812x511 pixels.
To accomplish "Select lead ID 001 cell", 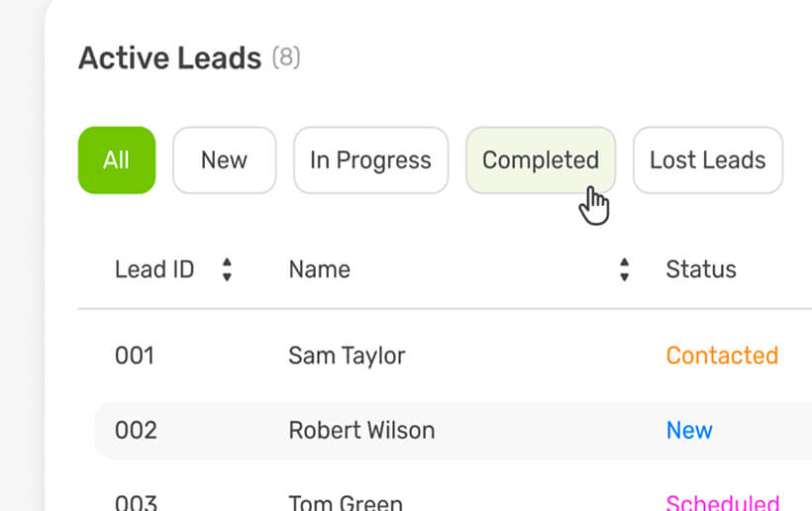I will click(x=135, y=356).
